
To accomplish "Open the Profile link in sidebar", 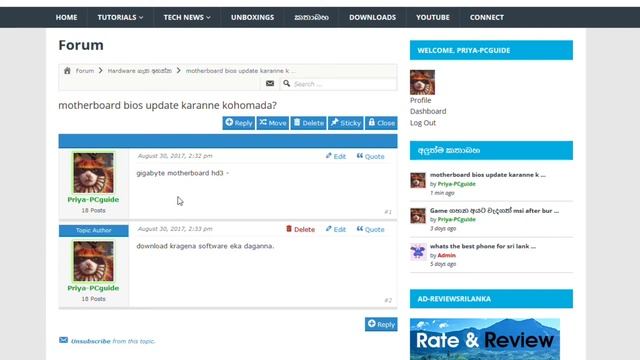I will [420, 100].
